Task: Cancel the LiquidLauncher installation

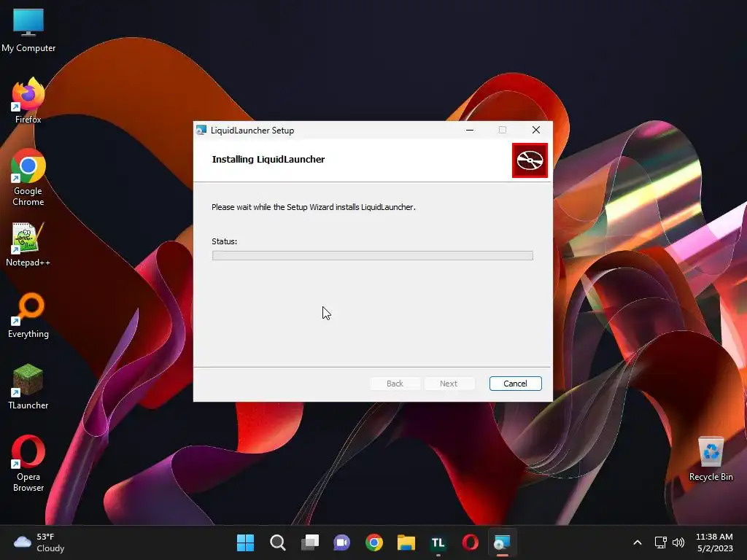Action: point(516,384)
